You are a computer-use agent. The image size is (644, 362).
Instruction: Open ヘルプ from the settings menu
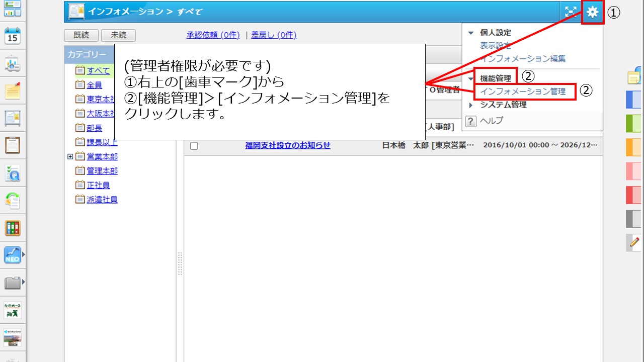pos(492,121)
